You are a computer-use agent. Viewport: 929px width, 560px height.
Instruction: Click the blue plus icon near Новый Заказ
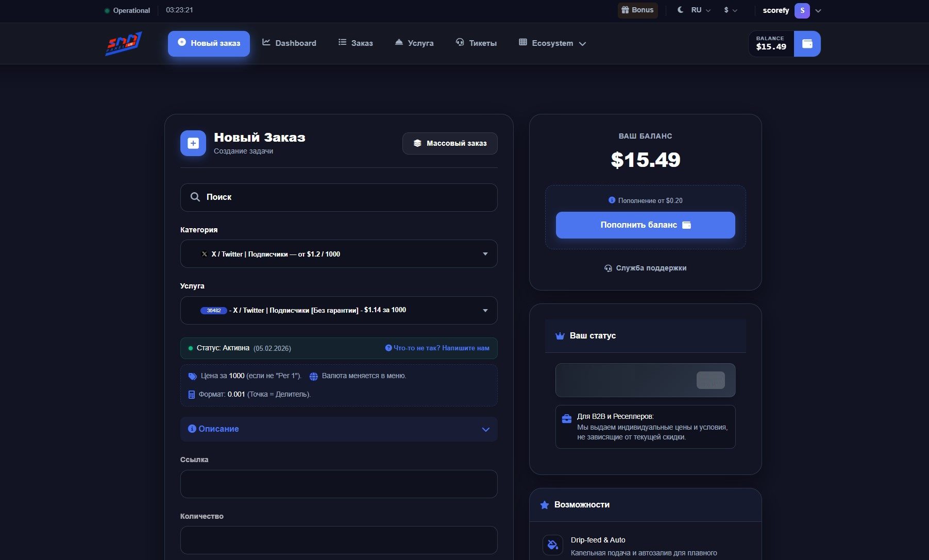pos(193,143)
